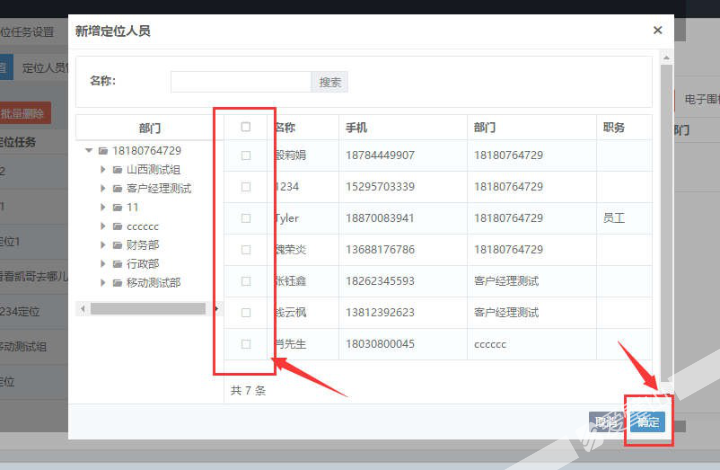Image resolution: width=720 pixels, height=470 pixels.
Task: Click the folder icon beside 11
Action: [118, 207]
